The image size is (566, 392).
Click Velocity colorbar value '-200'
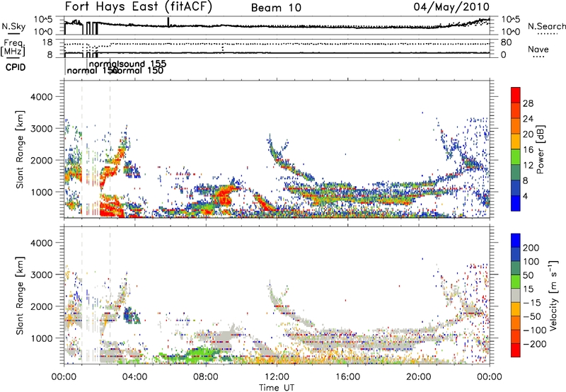pos(535,344)
